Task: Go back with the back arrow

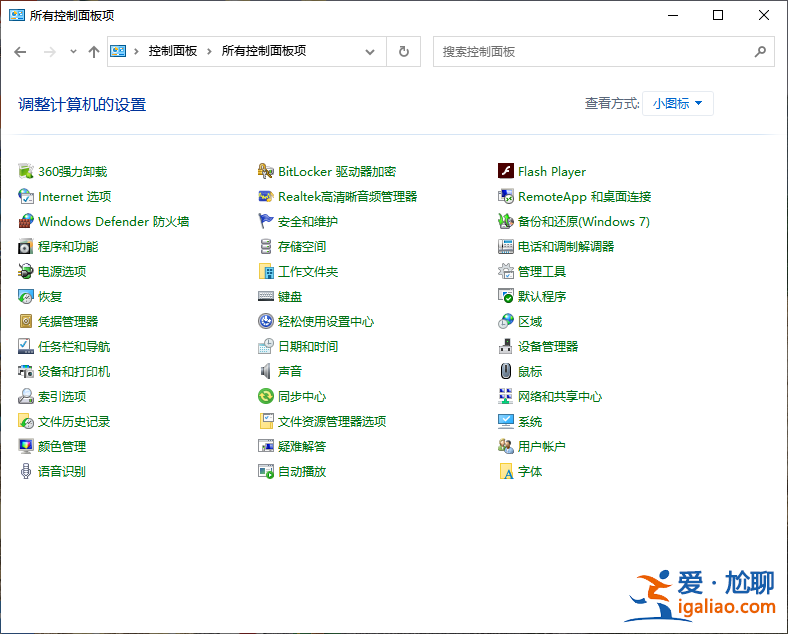Action: (20, 52)
